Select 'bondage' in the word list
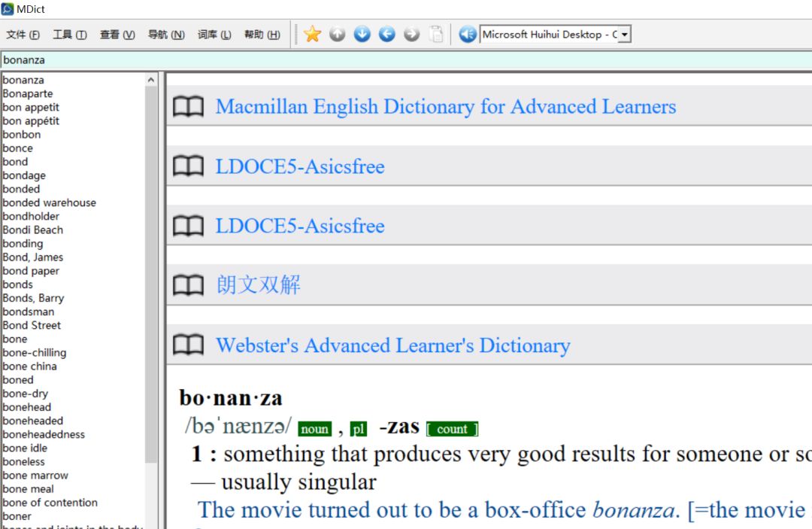 (x=24, y=175)
